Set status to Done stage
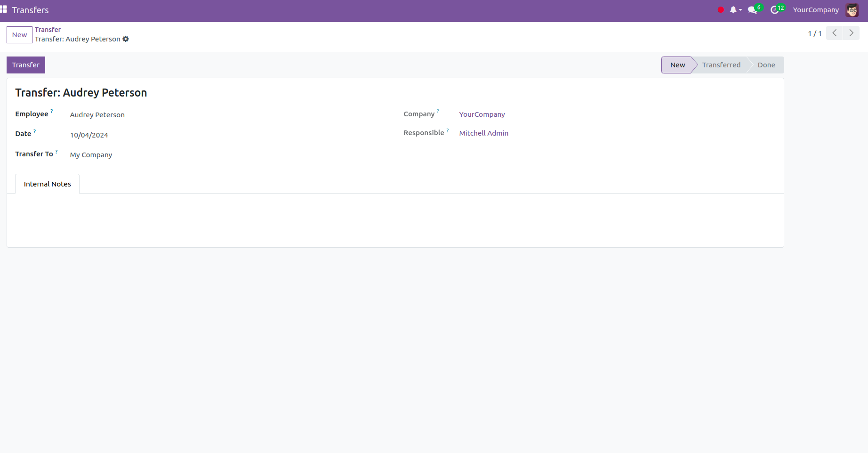Image resolution: width=868 pixels, height=453 pixels. 766,65
